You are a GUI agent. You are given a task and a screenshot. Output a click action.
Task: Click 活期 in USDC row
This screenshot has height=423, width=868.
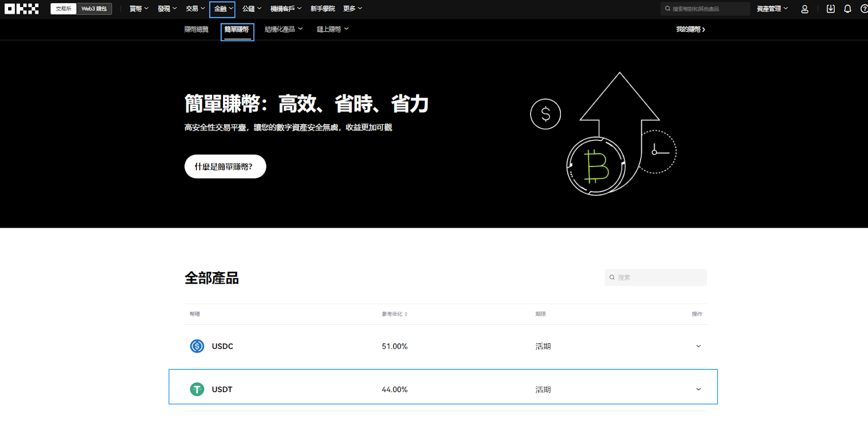543,346
